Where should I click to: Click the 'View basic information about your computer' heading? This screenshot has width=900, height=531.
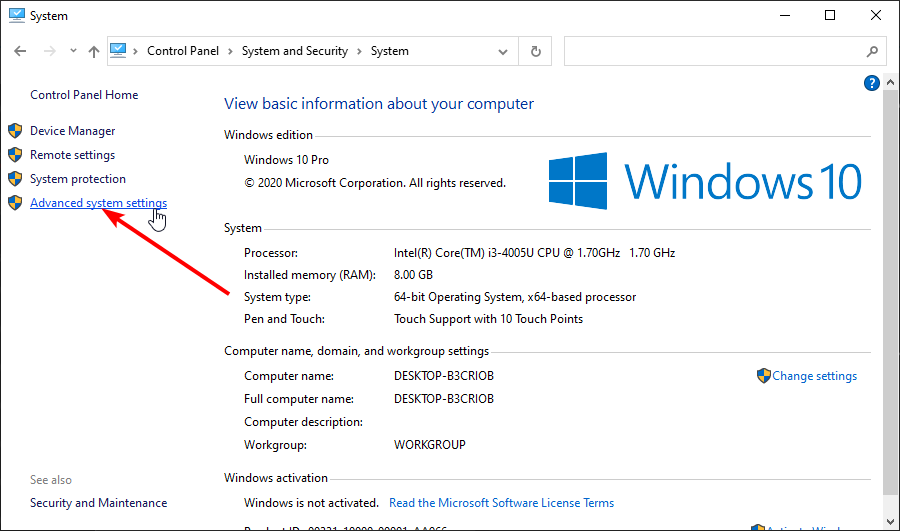coord(379,103)
